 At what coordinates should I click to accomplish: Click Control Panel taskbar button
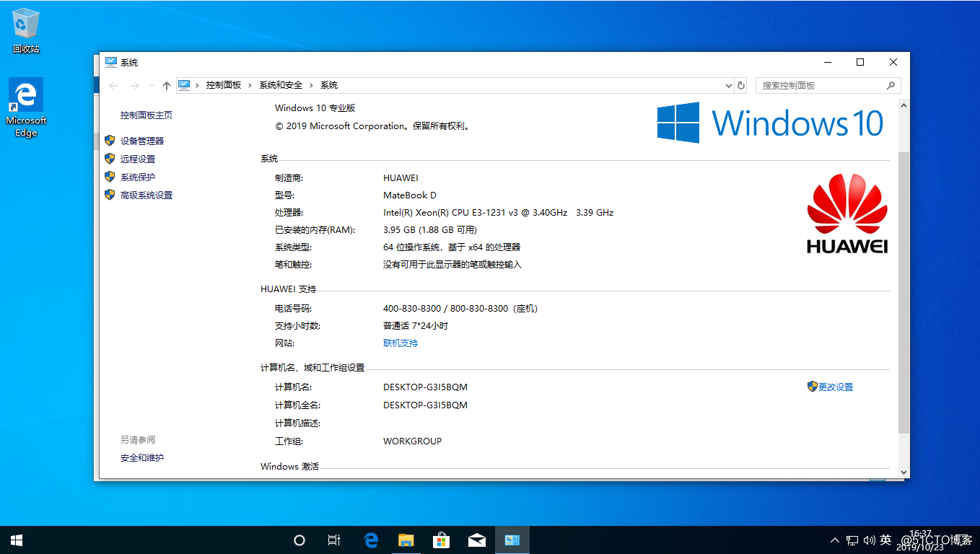pyautogui.click(x=512, y=540)
